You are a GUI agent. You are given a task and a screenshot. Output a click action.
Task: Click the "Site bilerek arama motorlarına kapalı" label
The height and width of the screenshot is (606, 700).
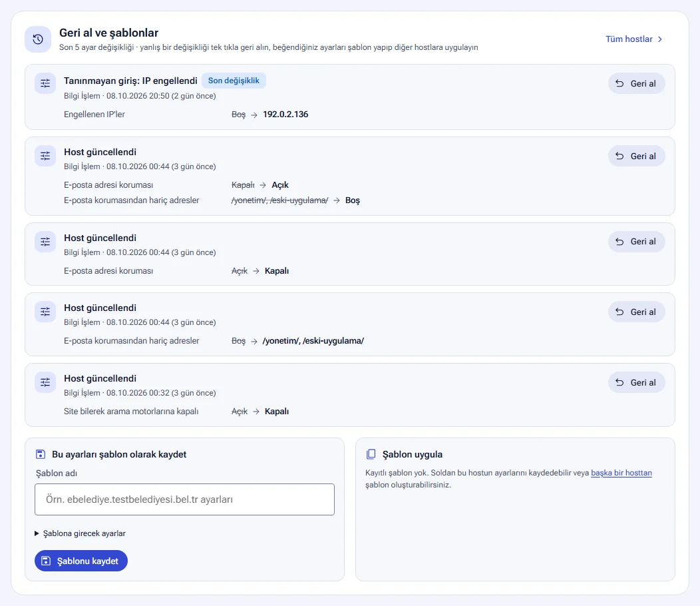click(x=131, y=412)
